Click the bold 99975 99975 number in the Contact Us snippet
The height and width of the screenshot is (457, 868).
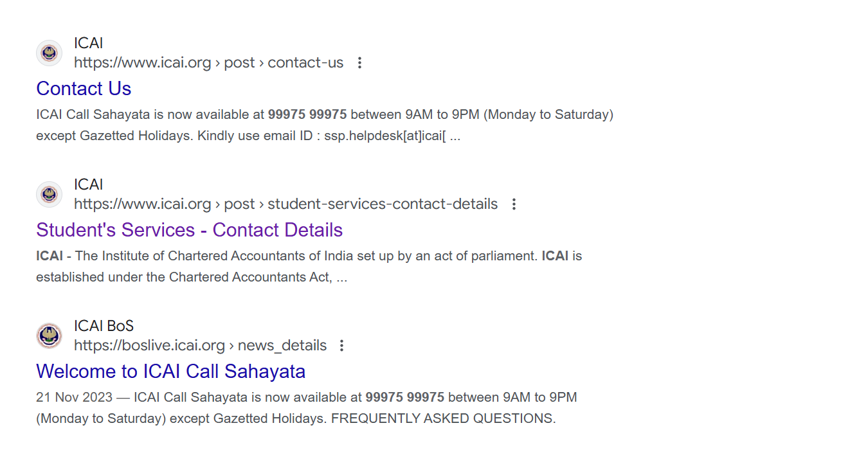[x=307, y=114]
